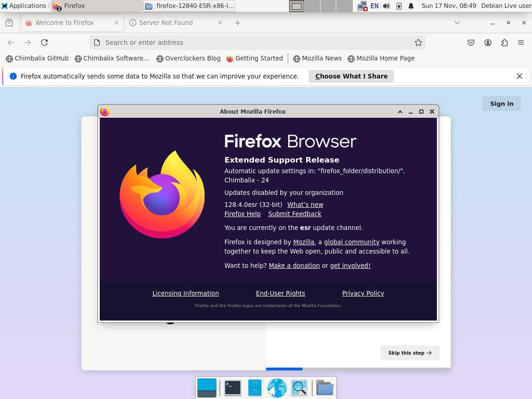The image size is (532, 399).
Task: Open the hamburger application menu
Action: click(x=521, y=42)
